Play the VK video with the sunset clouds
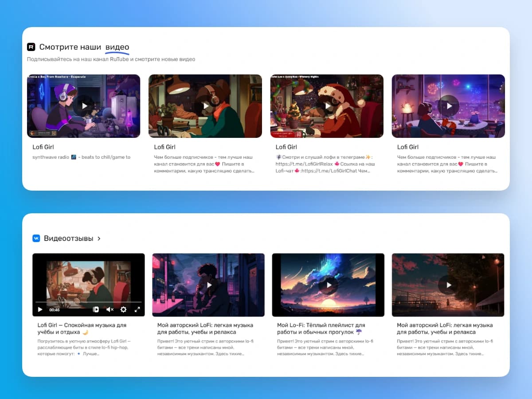The height and width of the screenshot is (399, 532). (328, 285)
